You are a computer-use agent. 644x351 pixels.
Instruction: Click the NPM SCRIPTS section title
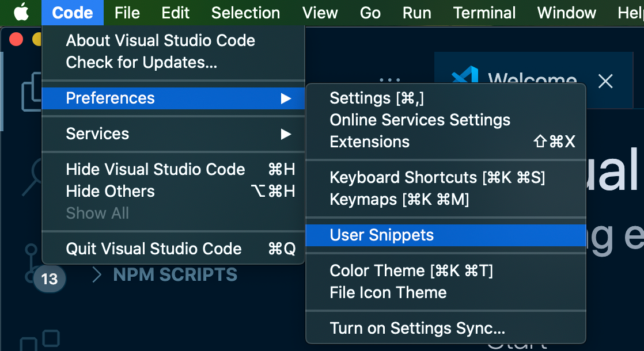tap(175, 274)
